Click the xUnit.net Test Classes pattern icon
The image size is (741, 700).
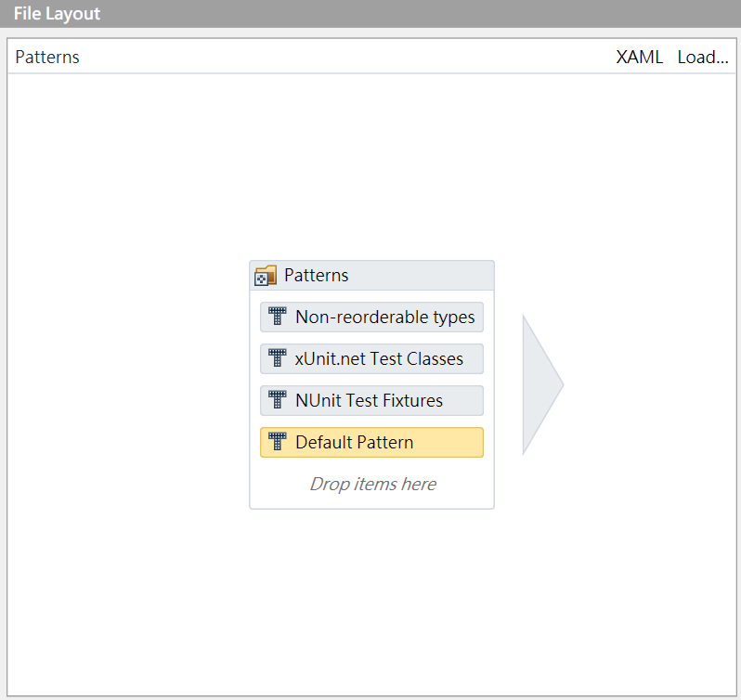277,358
